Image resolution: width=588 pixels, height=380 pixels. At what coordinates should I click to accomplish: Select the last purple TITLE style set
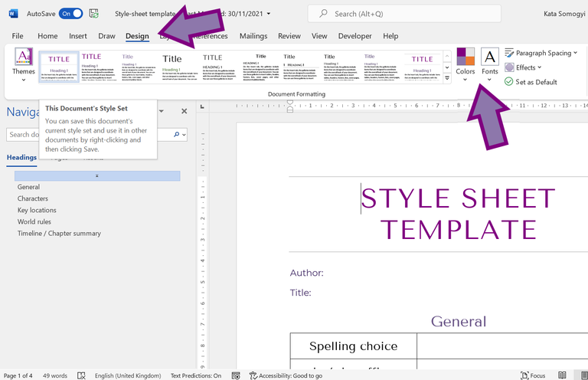pos(422,67)
